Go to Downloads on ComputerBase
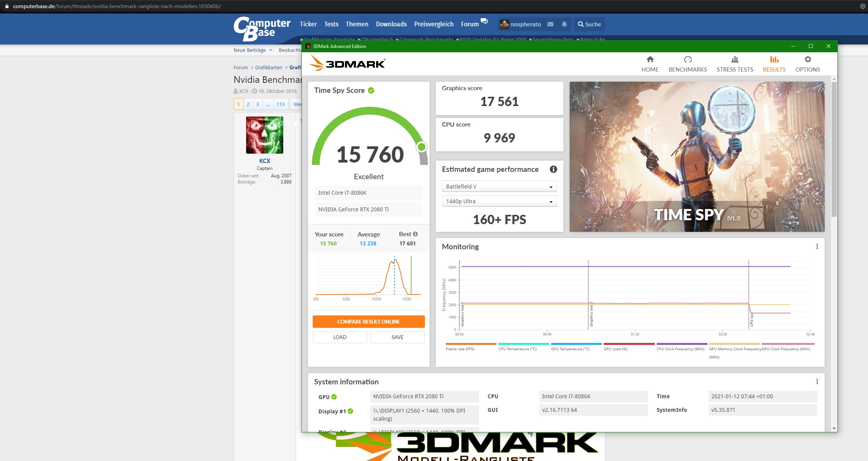The image size is (868, 461). click(x=391, y=24)
